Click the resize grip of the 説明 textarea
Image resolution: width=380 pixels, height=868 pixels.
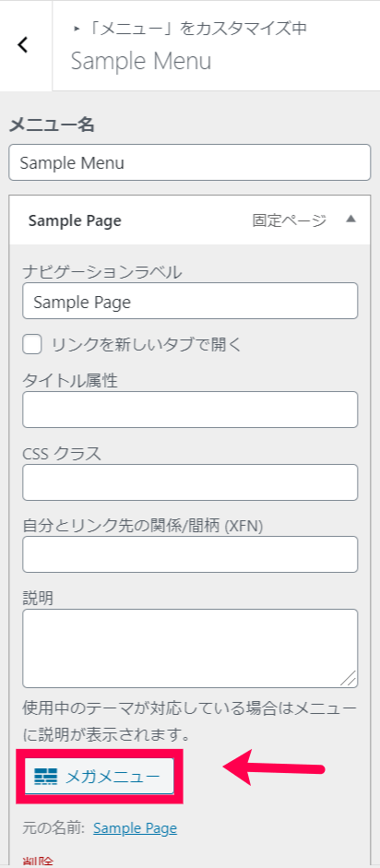pyautogui.click(x=350, y=679)
